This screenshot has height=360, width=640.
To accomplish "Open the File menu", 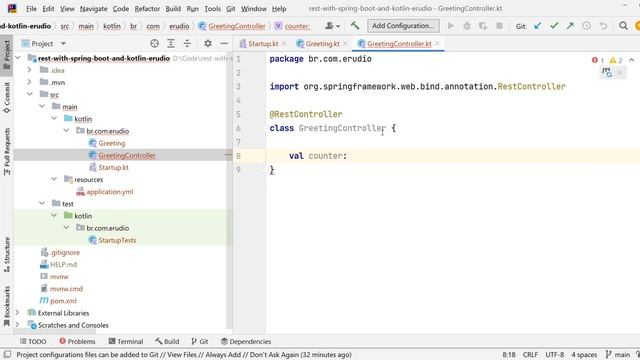I will tap(31, 9).
